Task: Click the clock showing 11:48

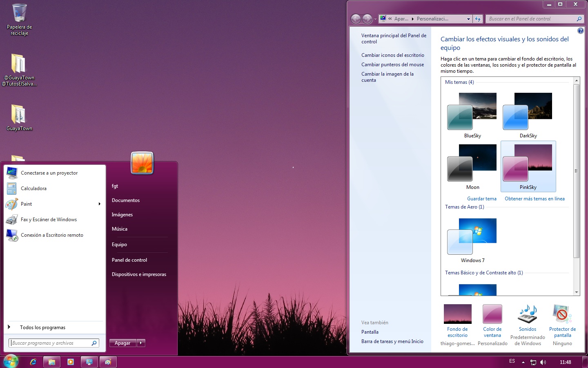Action: [566, 362]
